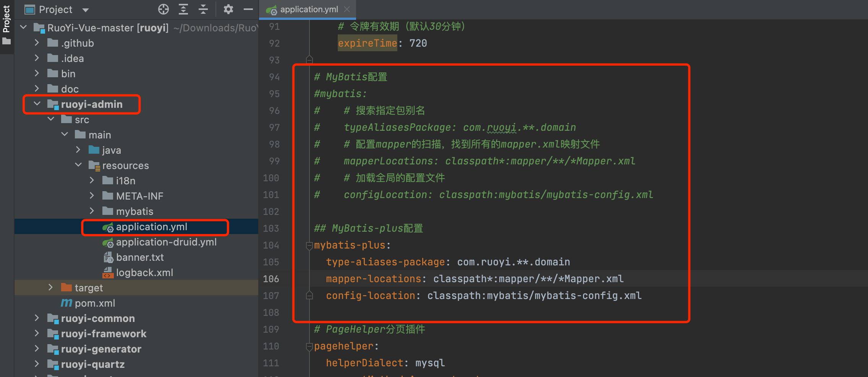Click the locate/select opened file target icon
Image resolution: width=868 pixels, height=377 pixels.
(x=164, y=9)
